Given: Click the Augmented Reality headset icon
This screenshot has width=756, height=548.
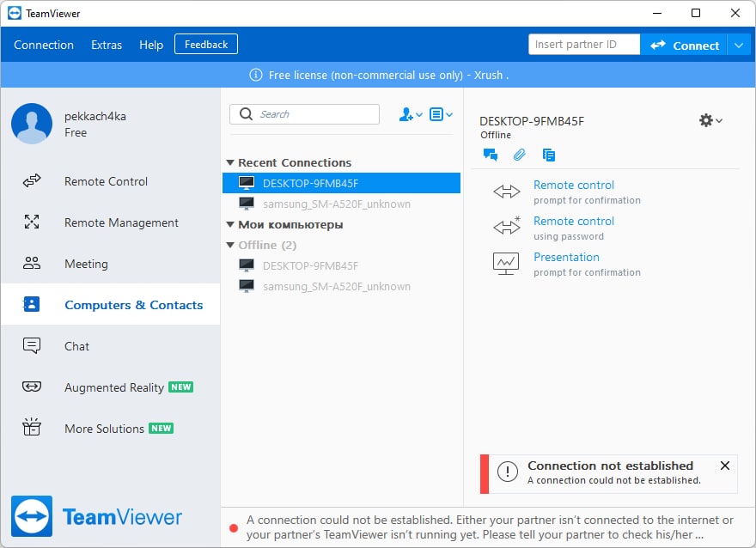Looking at the screenshot, I should (x=32, y=387).
